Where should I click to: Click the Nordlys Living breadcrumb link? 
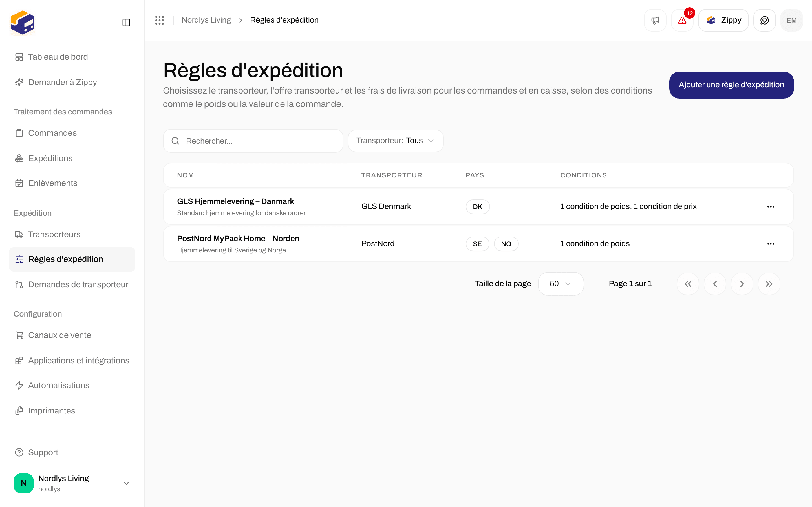[x=206, y=20]
